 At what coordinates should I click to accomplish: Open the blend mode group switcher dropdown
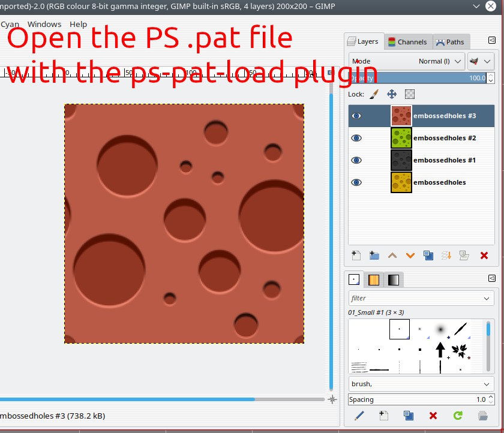pyautogui.click(x=481, y=61)
